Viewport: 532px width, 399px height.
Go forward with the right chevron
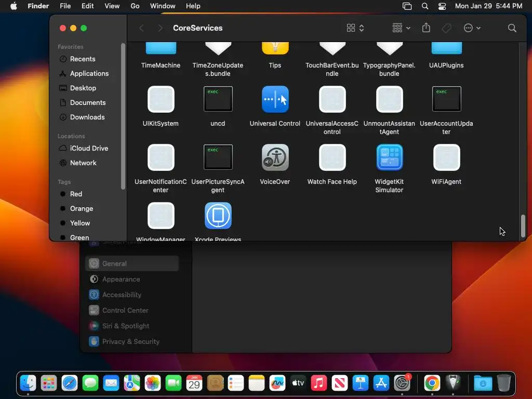point(160,28)
